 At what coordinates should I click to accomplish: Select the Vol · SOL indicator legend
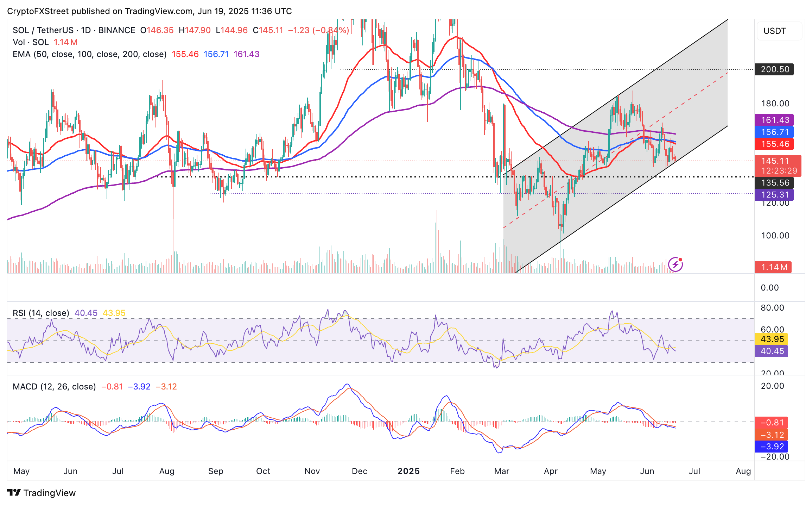click(31, 42)
